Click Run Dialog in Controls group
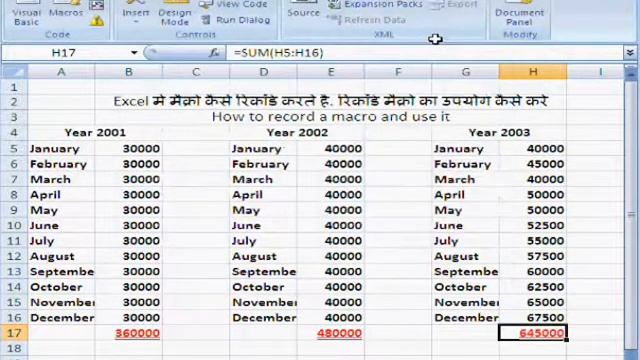The width and height of the screenshot is (640, 360). click(236, 20)
